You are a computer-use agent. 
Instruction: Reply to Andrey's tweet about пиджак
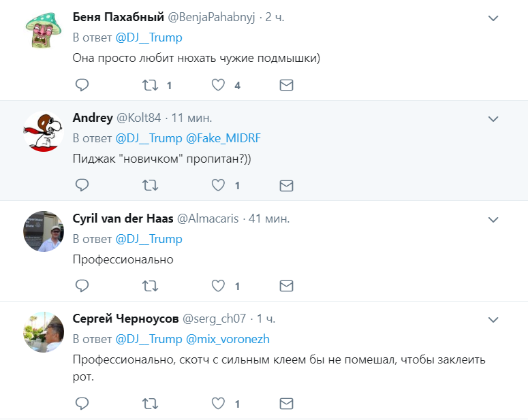click(x=82, y=185)
